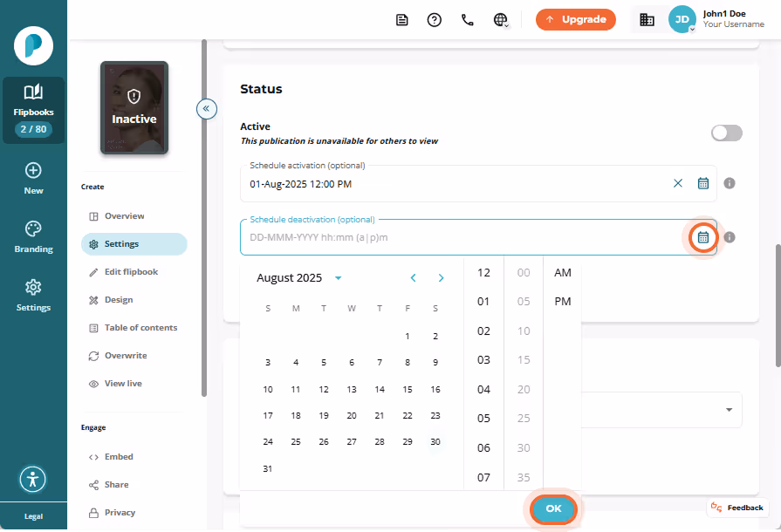The height and width of the screenshot is (532, 781).
Task: Click the company building icon
Action: coord(647,20)
